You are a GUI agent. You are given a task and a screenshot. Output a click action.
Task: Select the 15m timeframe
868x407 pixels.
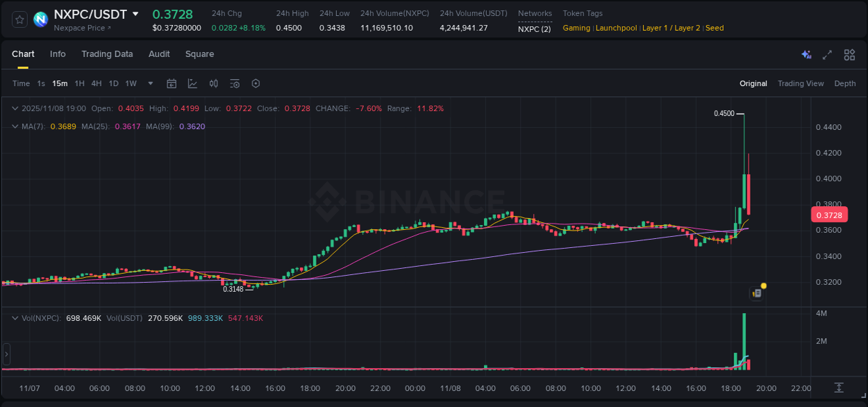pyautogui.click(x=60, y=83)
